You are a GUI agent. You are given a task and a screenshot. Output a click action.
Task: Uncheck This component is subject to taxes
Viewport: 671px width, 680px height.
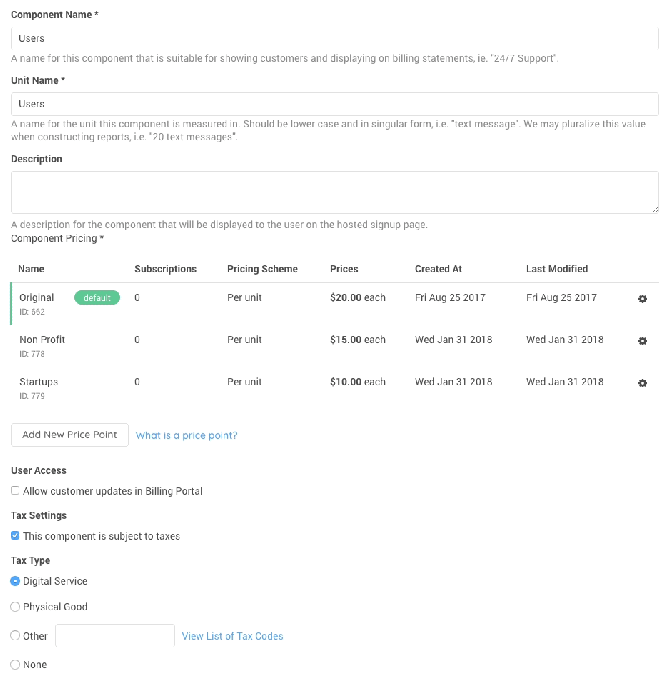15,536
